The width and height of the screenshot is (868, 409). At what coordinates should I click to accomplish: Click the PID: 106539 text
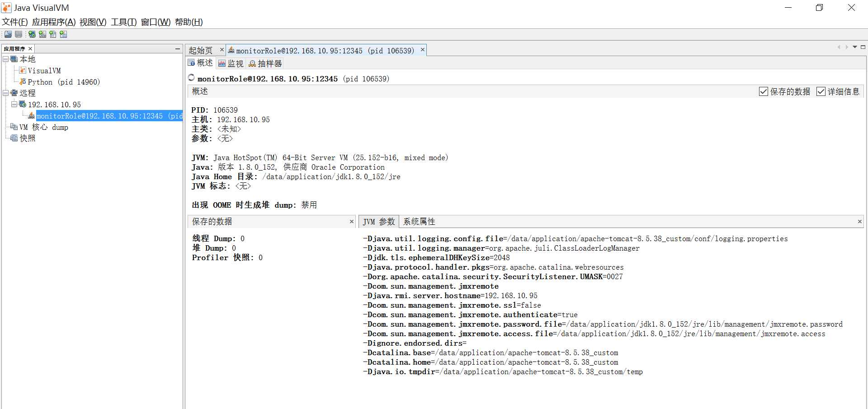click(214, 110)
